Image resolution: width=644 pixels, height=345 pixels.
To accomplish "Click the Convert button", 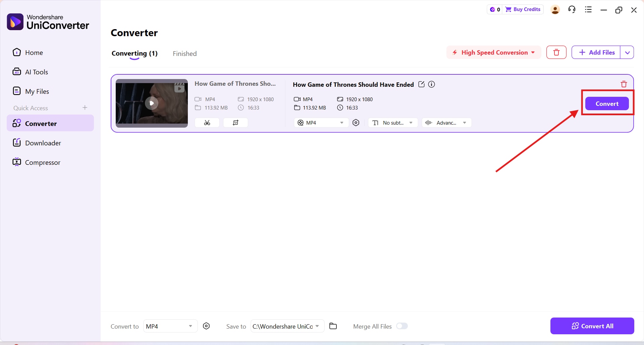I will pos(607,103).
